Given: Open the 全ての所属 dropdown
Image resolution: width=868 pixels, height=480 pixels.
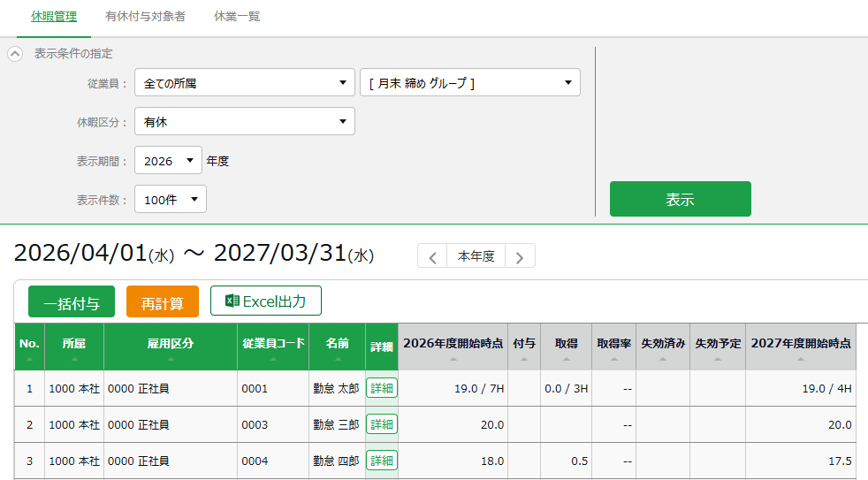Looking at the screenshot, I should (x=245, y=82).
